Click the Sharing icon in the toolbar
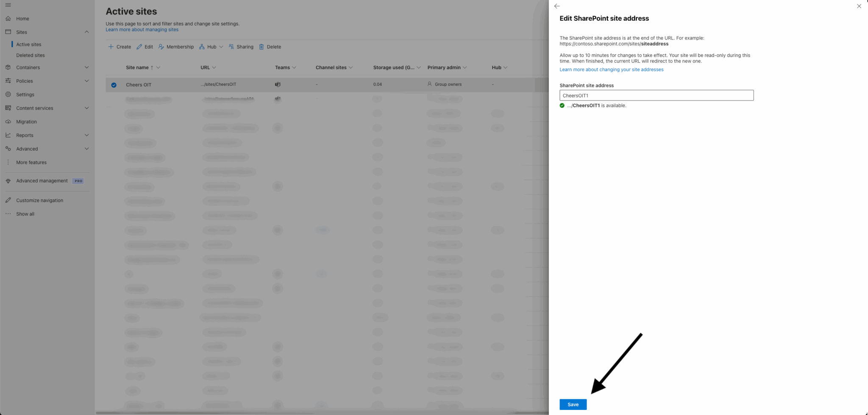The image size is (868, 415). pyautogui.click(x=231, y=47)
